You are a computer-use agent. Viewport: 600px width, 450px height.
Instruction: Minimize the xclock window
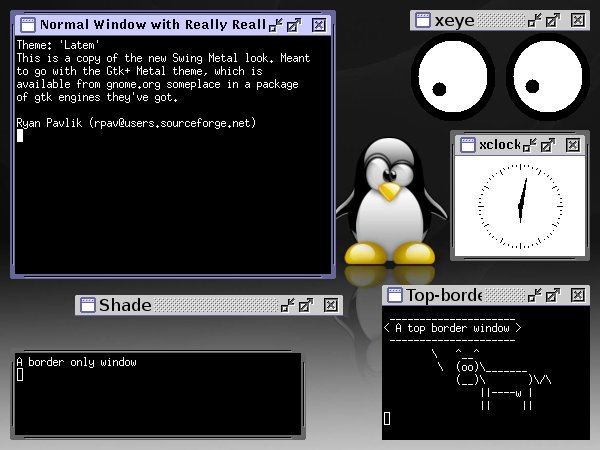(530, 145)
